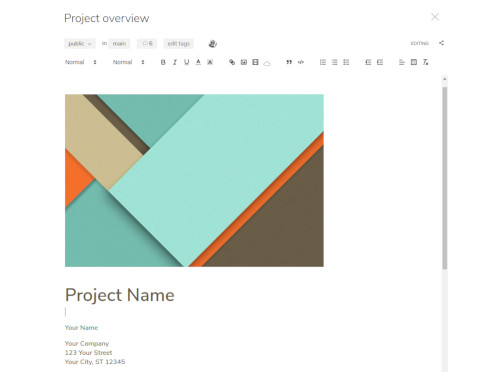500x372 pixels.
Task: Toggle bold formatting
Action: [x=163, y=62]
